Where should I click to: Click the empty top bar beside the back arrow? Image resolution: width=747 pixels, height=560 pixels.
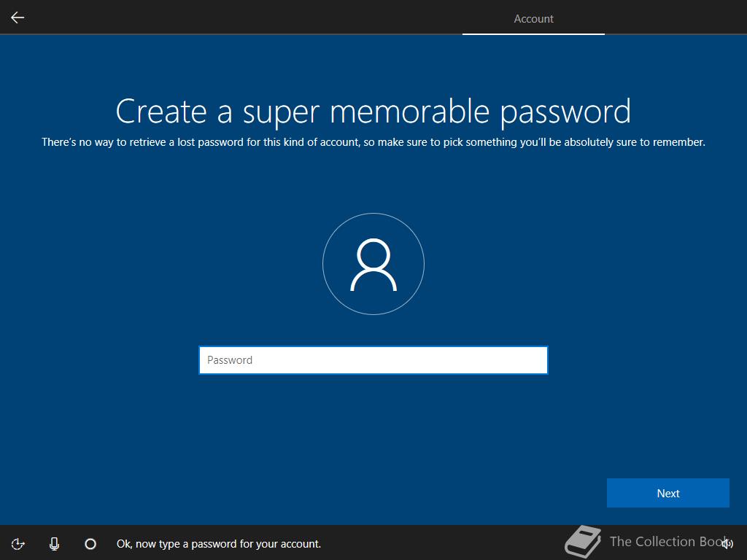(239, 17)
